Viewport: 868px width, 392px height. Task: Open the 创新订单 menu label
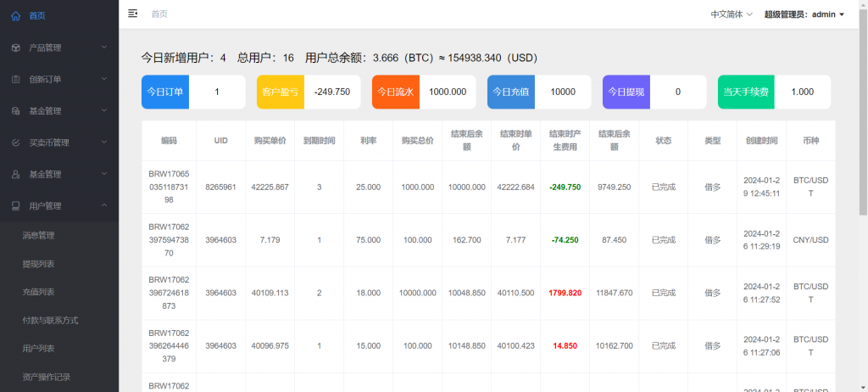46,79
